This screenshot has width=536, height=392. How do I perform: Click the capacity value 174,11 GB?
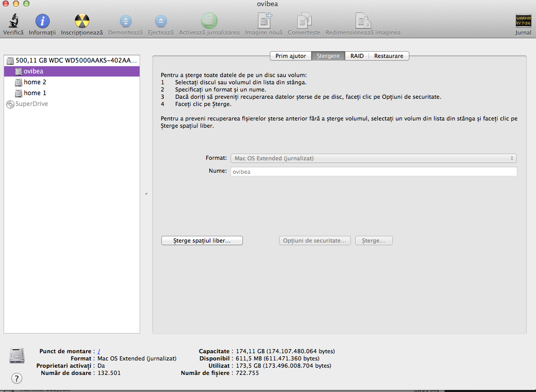pos(285,351)
